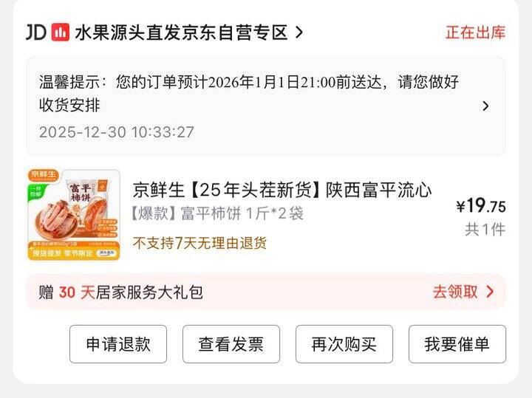
Task: Click the red chevron beside 去领取
Action: pyautogui.click(x=490, y=292)
